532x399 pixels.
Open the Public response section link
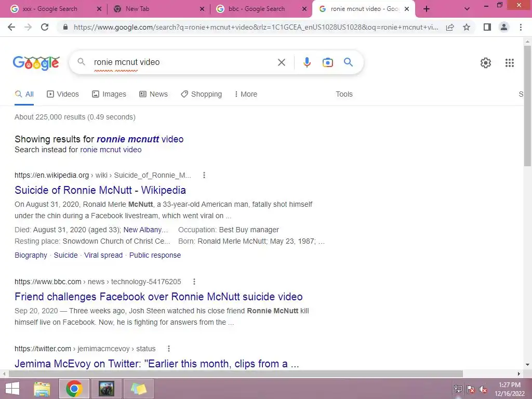pos(155,256)
